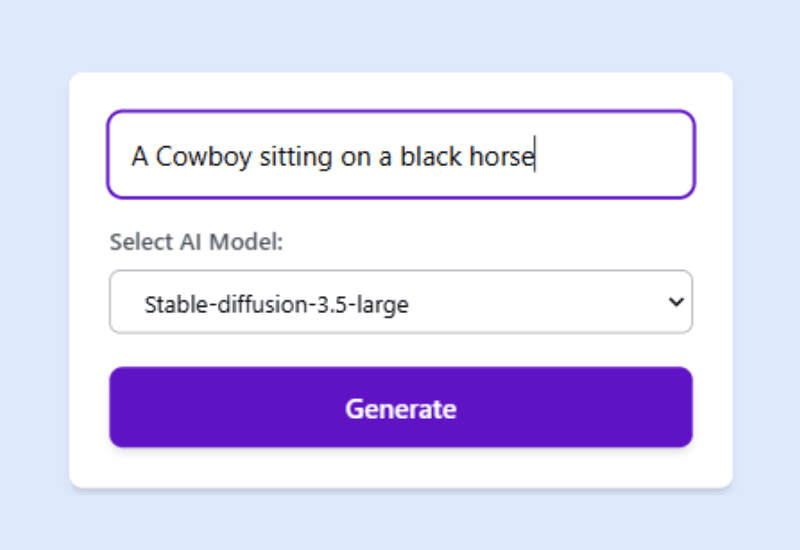The height and width of the screenshot is (550, 800).
Task: Click the chevron arrow of the model dropdown
Action: click(676, 302)
